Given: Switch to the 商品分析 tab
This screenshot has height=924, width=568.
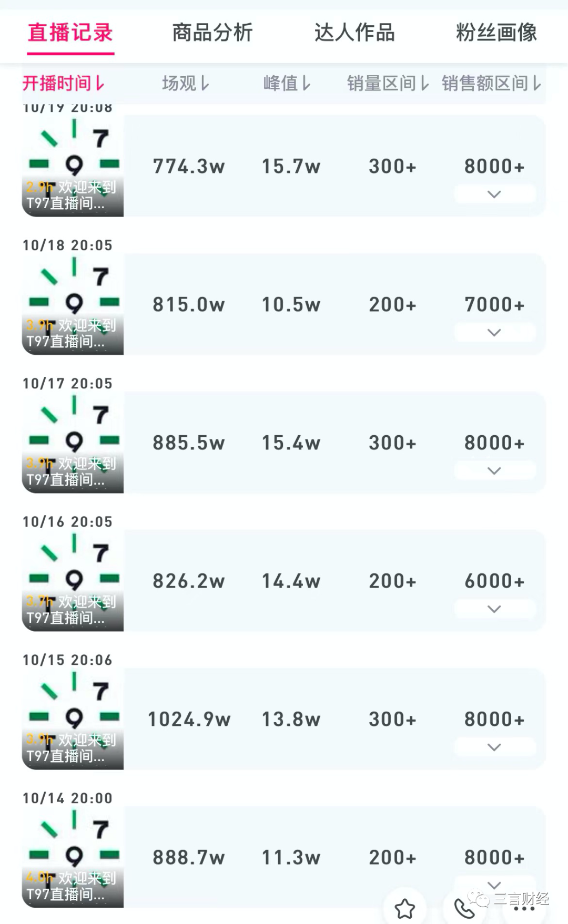Looking at the screenshot, I should [212, 33].
